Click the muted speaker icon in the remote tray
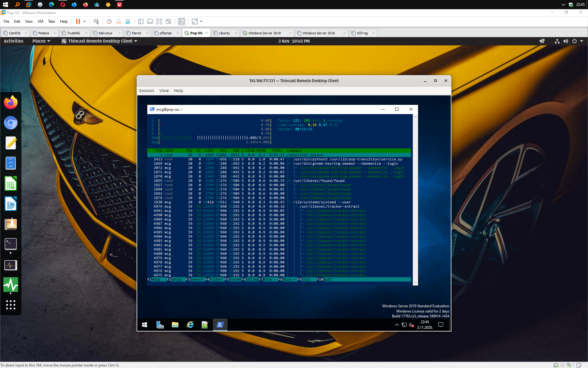The width and height of the screenshot is (588, 368). (x=411, y=325)
